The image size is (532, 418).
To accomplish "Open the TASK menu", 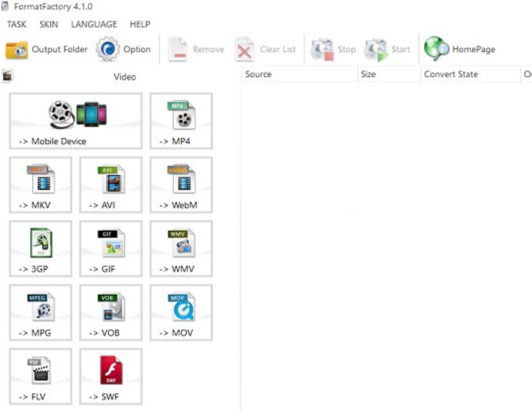I will click(x=17, y=25).
